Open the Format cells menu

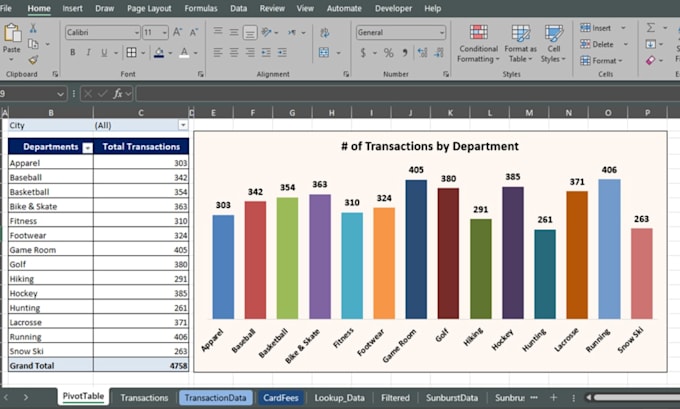[x=601, y=61]
